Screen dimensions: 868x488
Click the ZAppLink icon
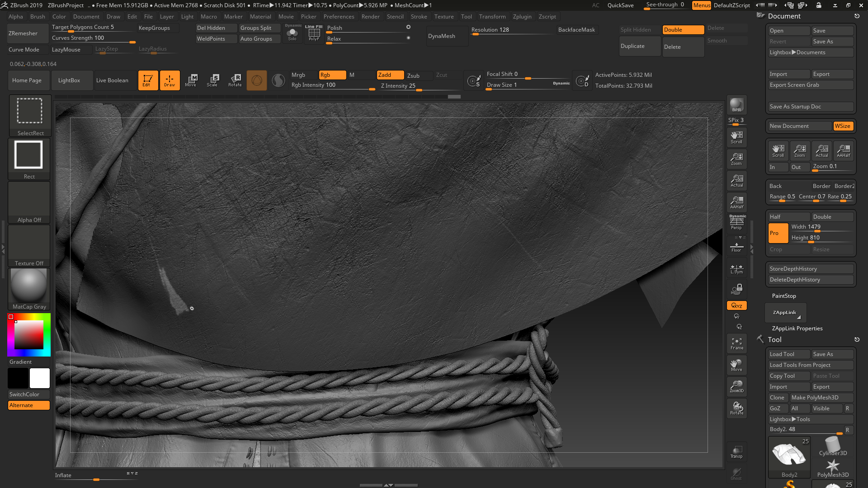tap(785, 313)
